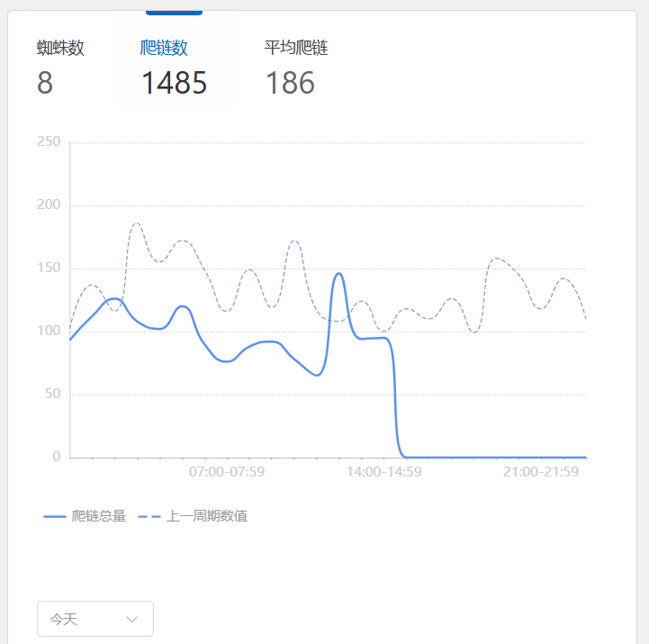Click the solid line icon of 爬链总量 legend

[x=55, y=516]
